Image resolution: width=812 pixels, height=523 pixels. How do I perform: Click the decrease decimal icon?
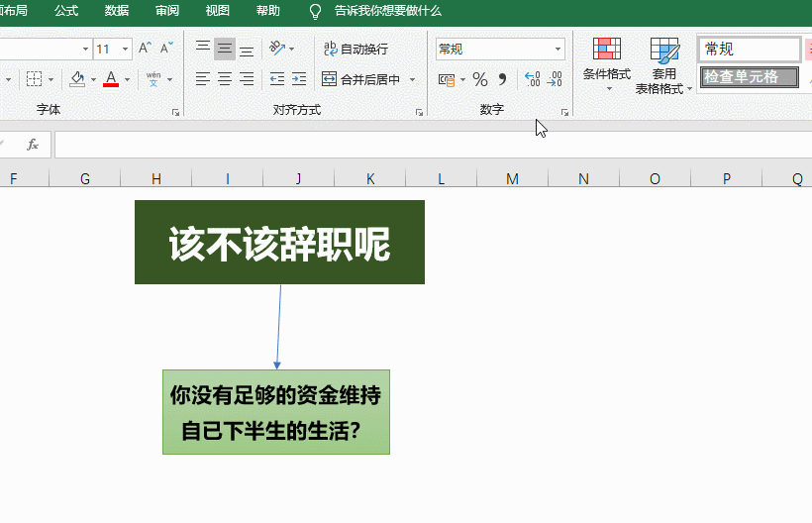pos(555,79)
